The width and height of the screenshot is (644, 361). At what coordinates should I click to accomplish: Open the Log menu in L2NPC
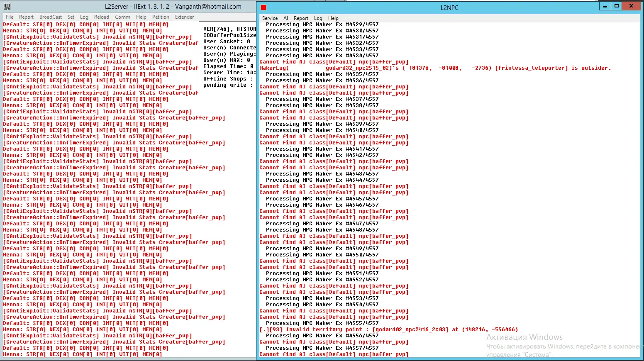pyautogui.click(x=318, y=18)
